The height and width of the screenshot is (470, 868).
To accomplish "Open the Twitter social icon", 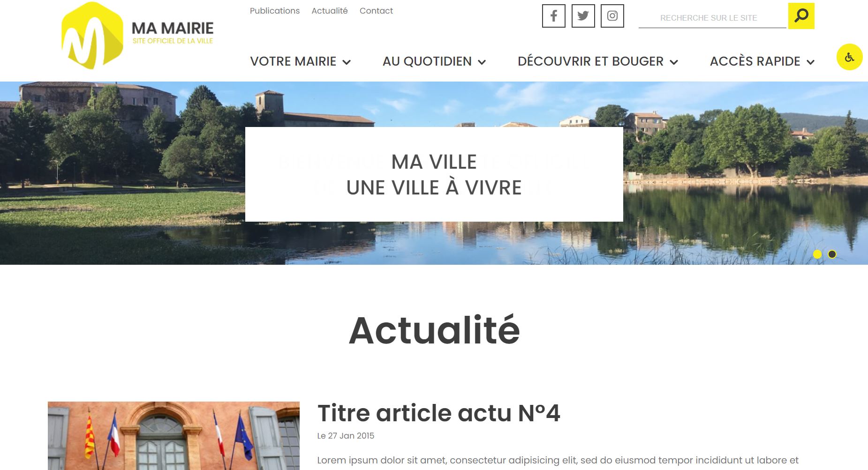I will [x=583, y=16].
